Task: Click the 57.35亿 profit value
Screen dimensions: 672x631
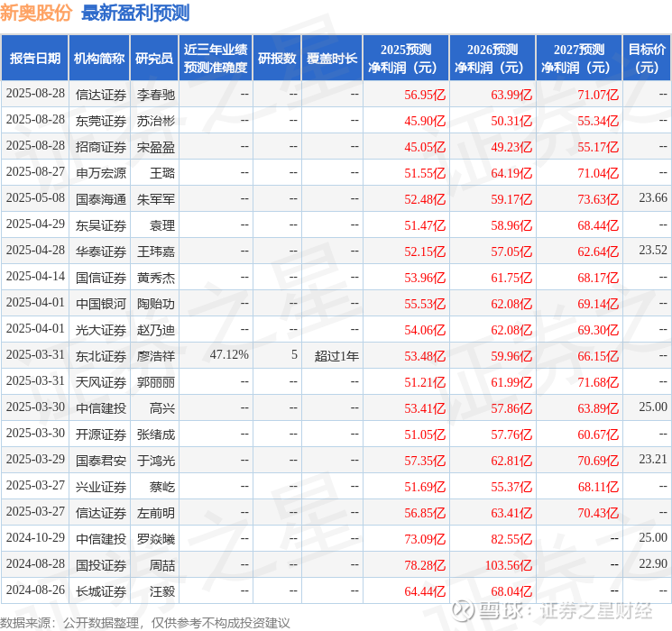Action: tap(425, 461)
